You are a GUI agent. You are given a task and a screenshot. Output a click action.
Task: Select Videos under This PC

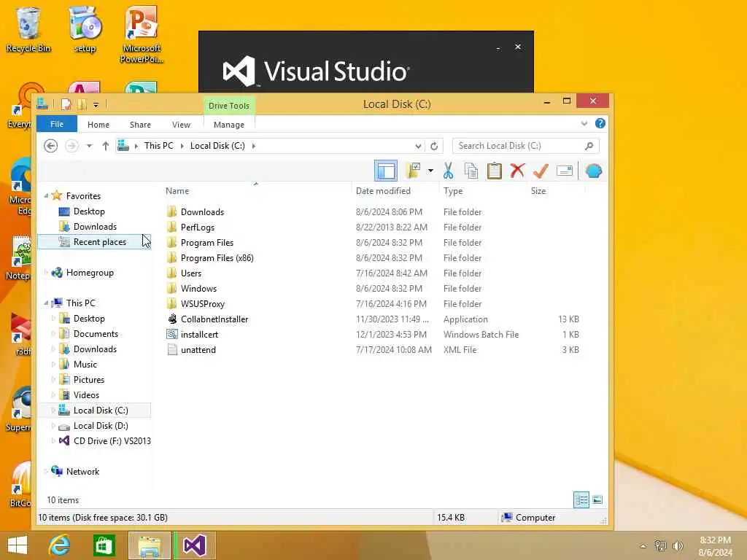pyautogui.click(x=86, y=394)
